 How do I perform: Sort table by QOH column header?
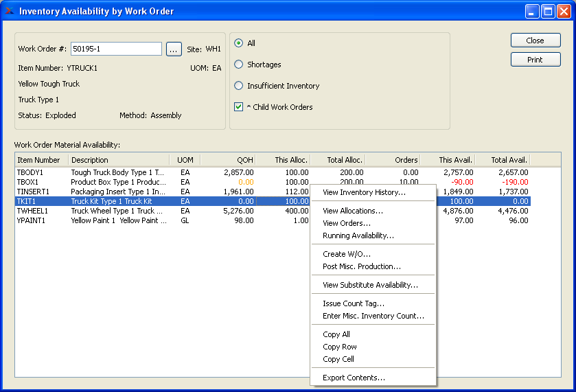tap(228, 160)
